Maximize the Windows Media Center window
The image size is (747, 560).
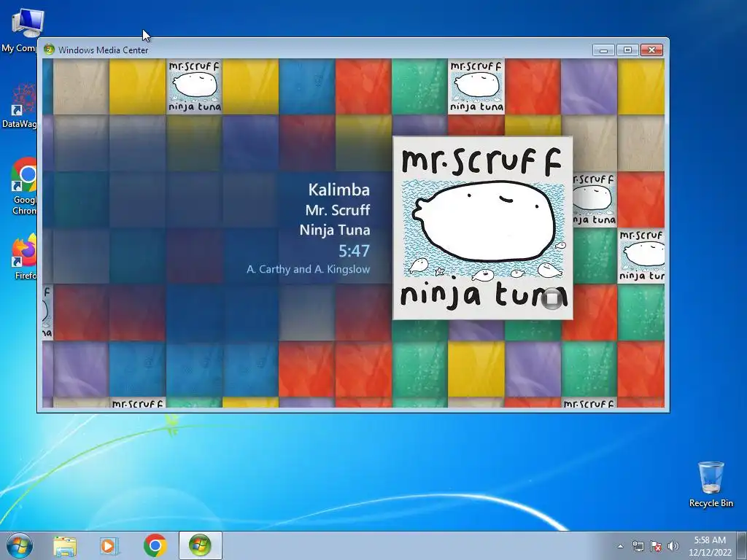point(627,50)
